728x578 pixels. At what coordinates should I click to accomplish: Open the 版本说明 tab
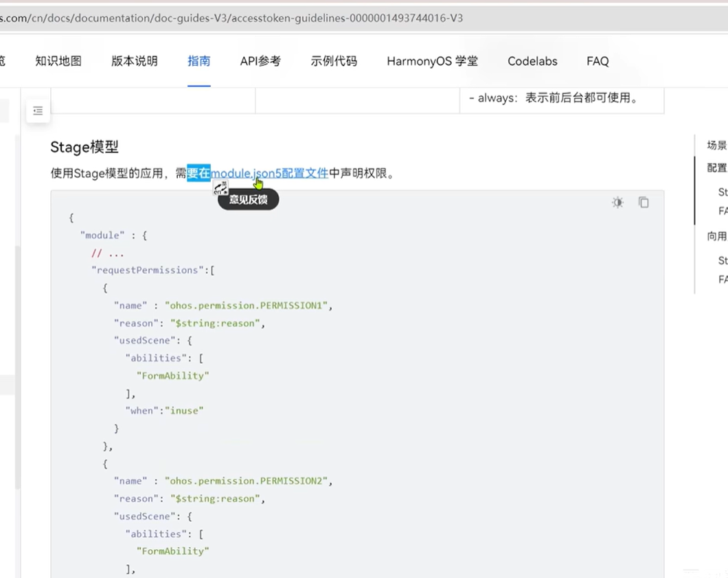135,61
